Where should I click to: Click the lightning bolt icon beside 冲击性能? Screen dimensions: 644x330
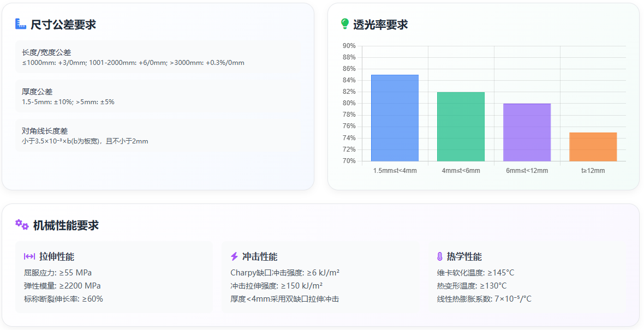234,256
